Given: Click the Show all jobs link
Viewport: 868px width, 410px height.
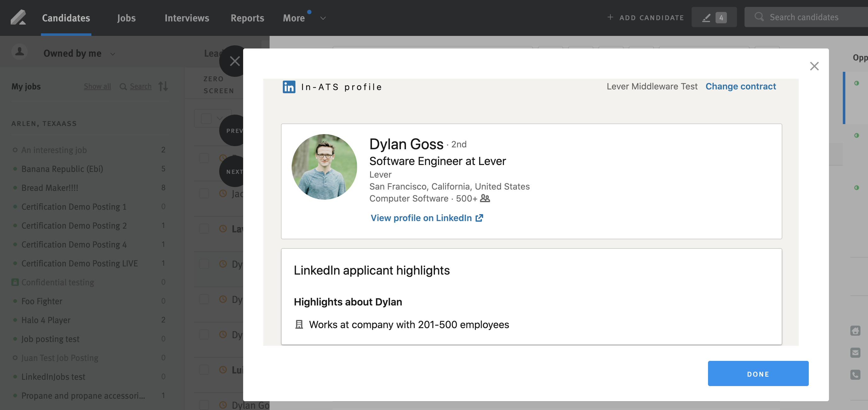Looking at the screenshot, I should coord(97,86).
